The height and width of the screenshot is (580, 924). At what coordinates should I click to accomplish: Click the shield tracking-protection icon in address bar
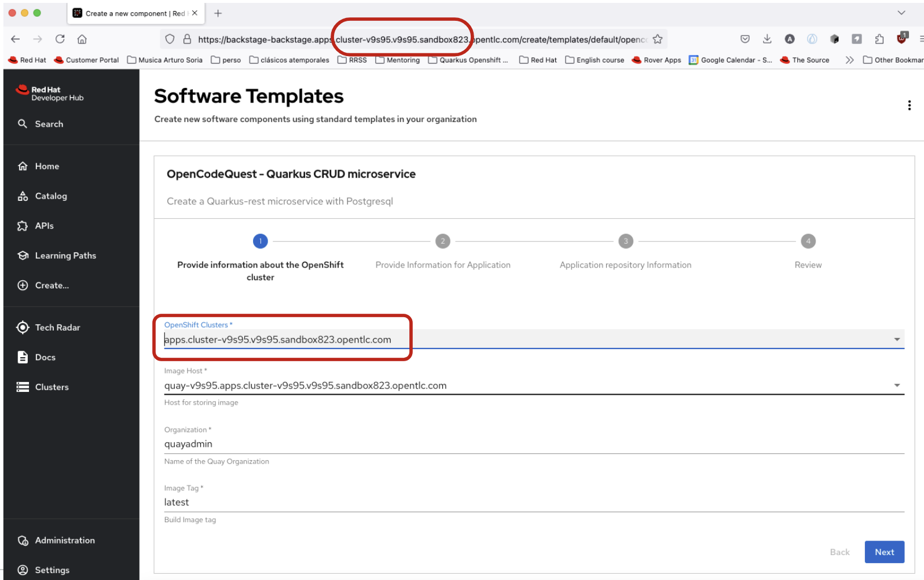(170, 39)
